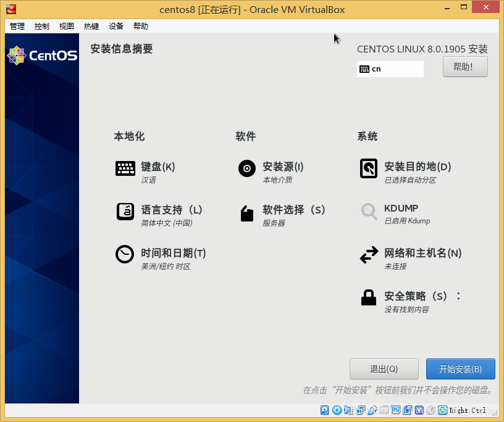Open the KDUMP magnifier icon
The image size is (504, 422).
pos(369,212)
